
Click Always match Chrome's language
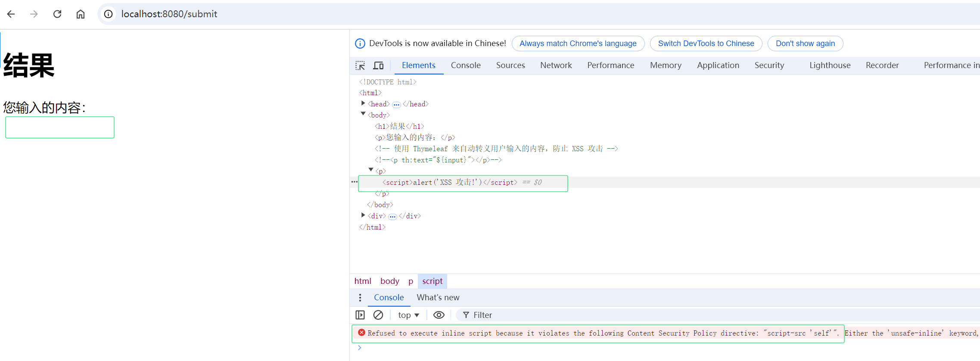coord(578,44)
